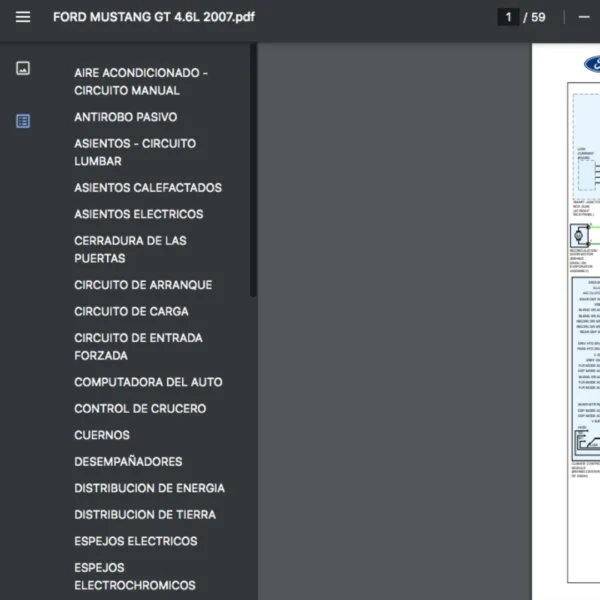Click the wiring diagram page preview
Image resolution: width=600 pixels, height=600 pixels.
(566, 321)
